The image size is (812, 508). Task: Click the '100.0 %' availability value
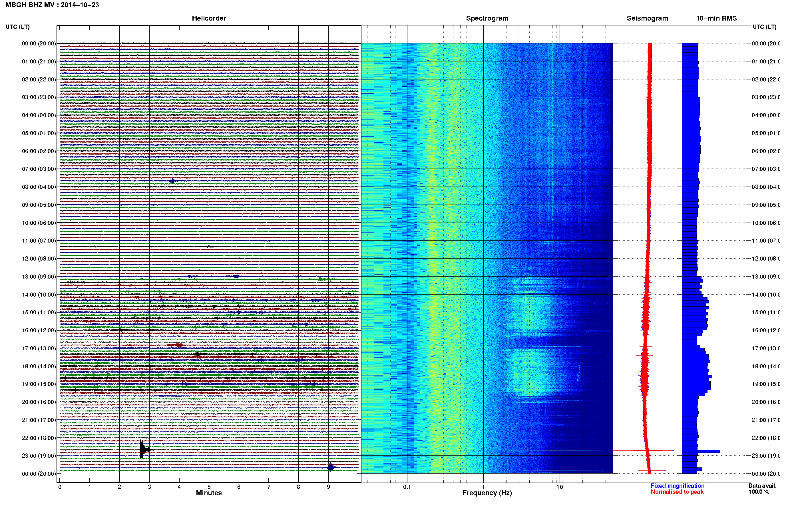coord(759,492)
